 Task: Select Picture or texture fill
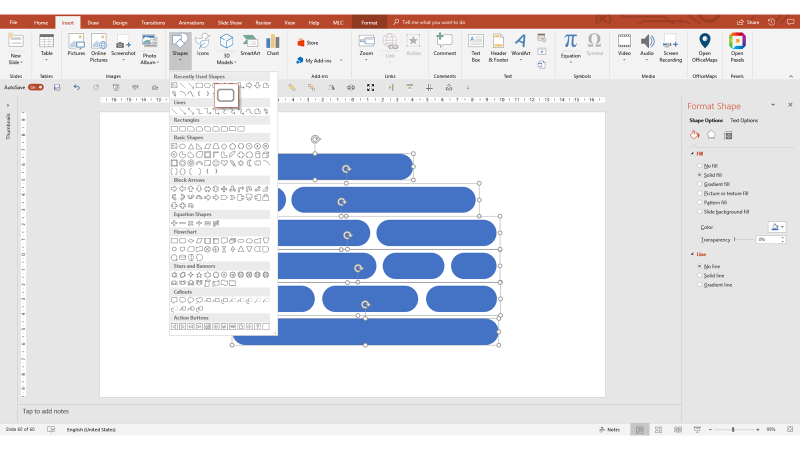pyautogui.click(x=722, y=193)
